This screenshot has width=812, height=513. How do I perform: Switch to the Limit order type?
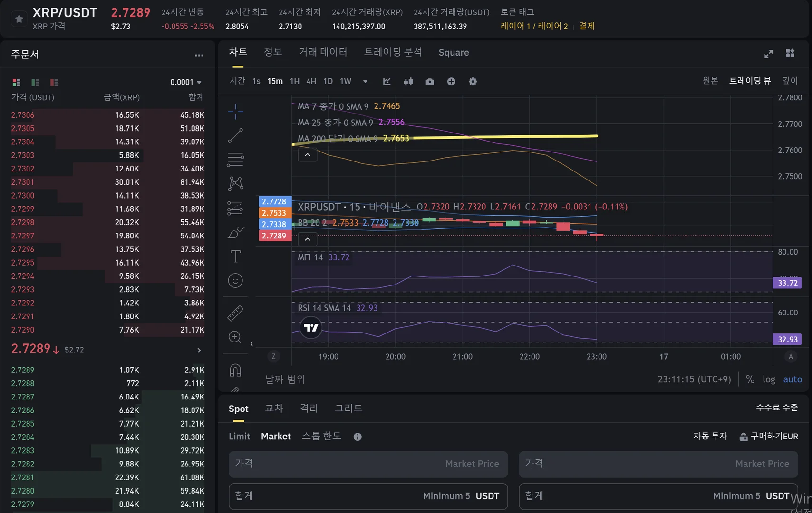239,436
